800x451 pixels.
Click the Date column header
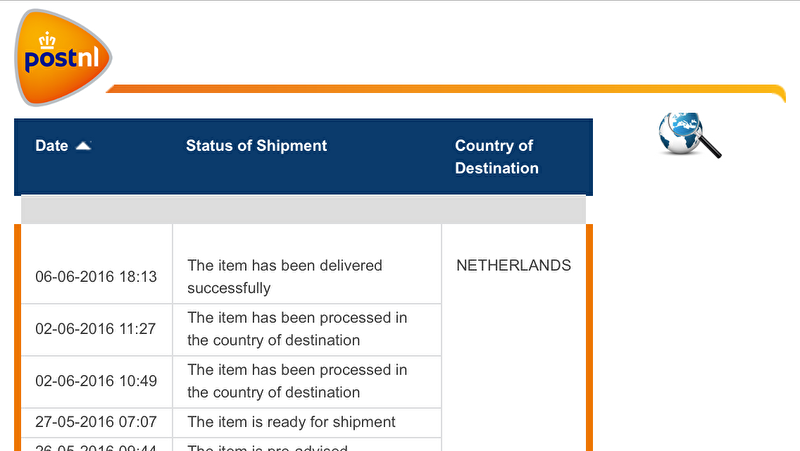(x=52, y=146)
